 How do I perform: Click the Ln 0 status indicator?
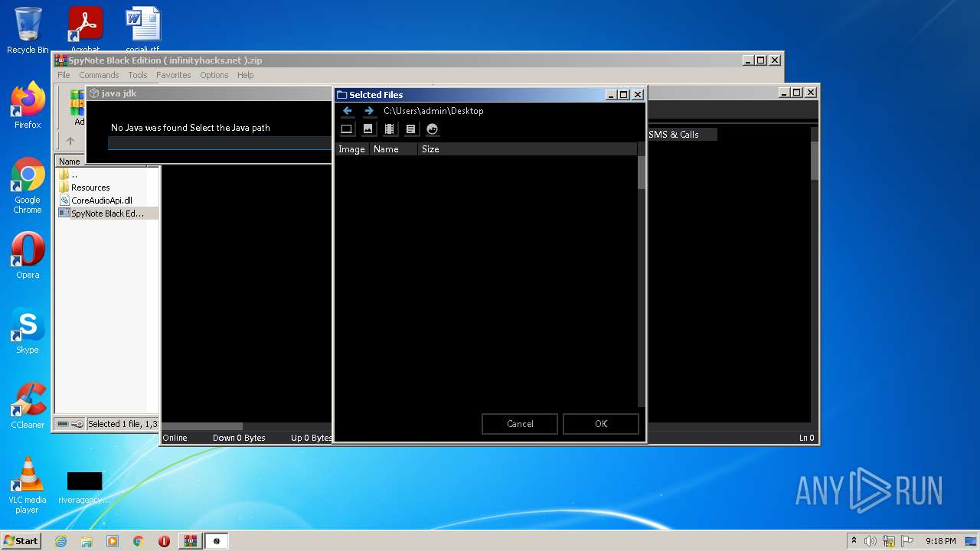(807, 438)
